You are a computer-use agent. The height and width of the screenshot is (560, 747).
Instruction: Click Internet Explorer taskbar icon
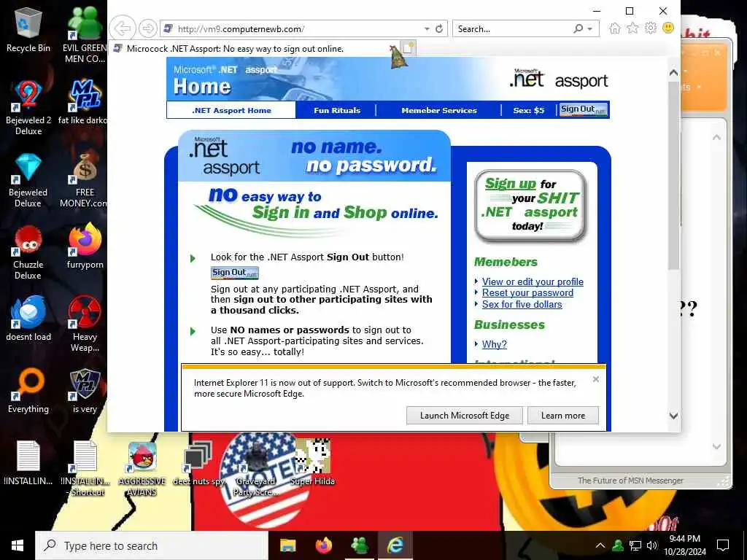pos(395,545)
